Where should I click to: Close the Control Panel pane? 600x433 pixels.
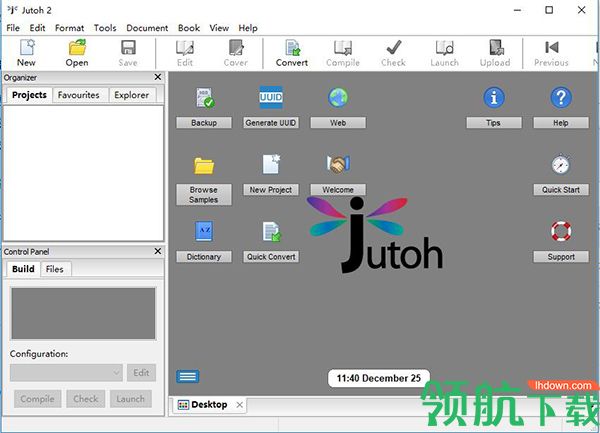158,251
